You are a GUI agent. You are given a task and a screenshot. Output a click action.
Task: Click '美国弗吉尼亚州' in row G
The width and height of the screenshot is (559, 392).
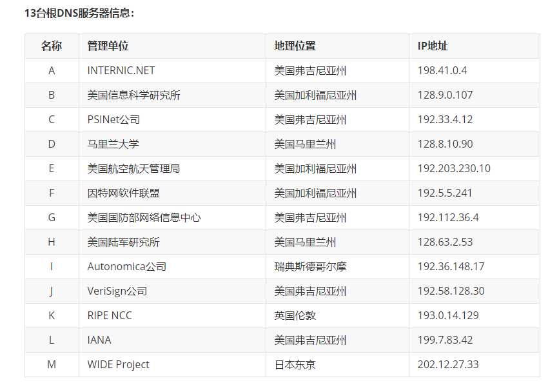310,218
